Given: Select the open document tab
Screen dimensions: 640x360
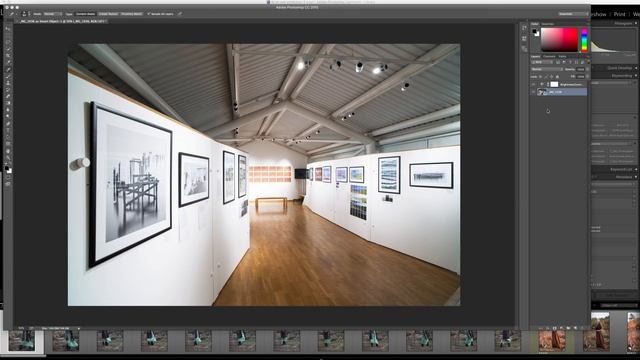Looking at the screenshot, I should (x=63, y=21).
